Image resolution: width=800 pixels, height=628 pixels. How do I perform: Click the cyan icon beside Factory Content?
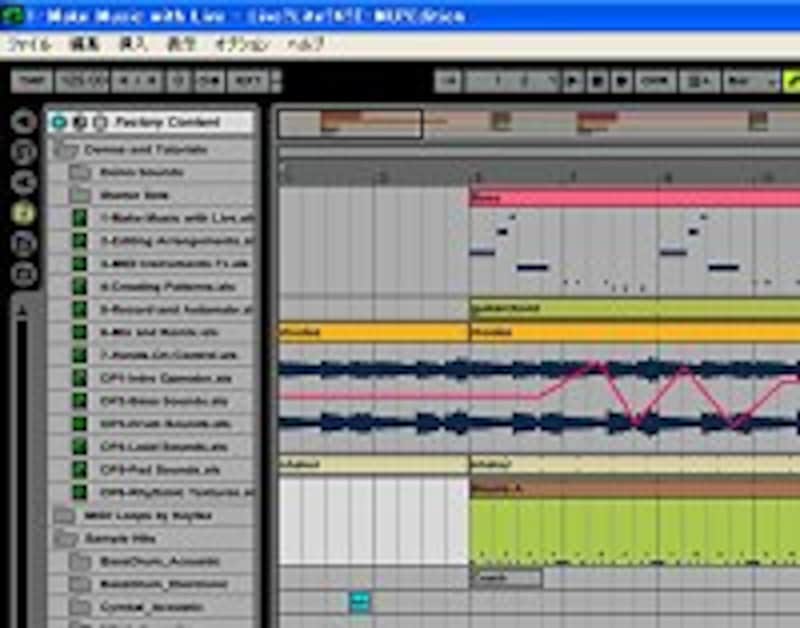pos(59,122)
